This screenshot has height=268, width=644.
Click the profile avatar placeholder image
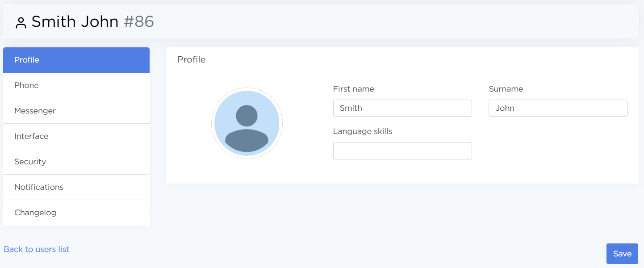[247, 123]
